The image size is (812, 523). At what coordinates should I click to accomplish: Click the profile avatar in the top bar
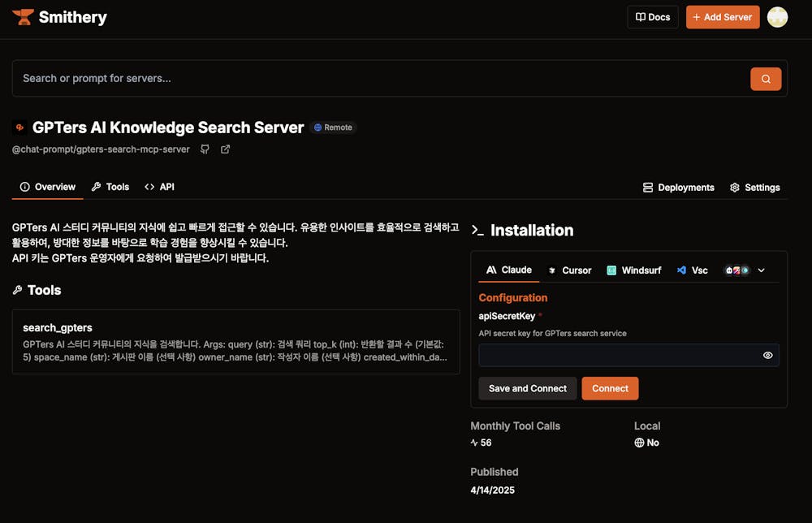[x=777, y=16]
